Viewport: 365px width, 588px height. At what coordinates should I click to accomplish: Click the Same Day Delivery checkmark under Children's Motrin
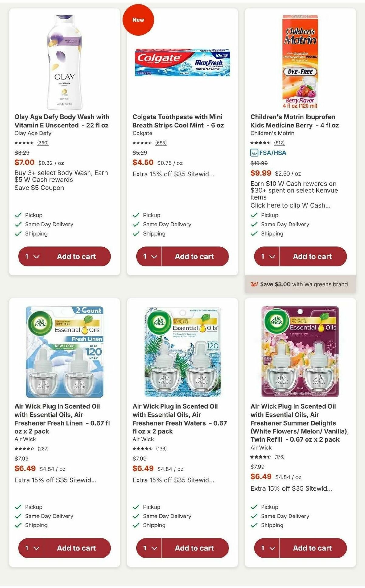point(253,224)
